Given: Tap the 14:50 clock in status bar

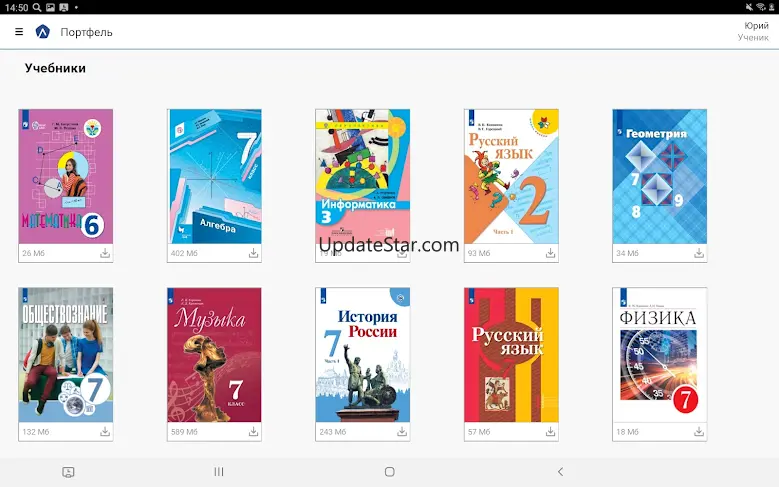Looking at the screenshot, I should [16, 7].
